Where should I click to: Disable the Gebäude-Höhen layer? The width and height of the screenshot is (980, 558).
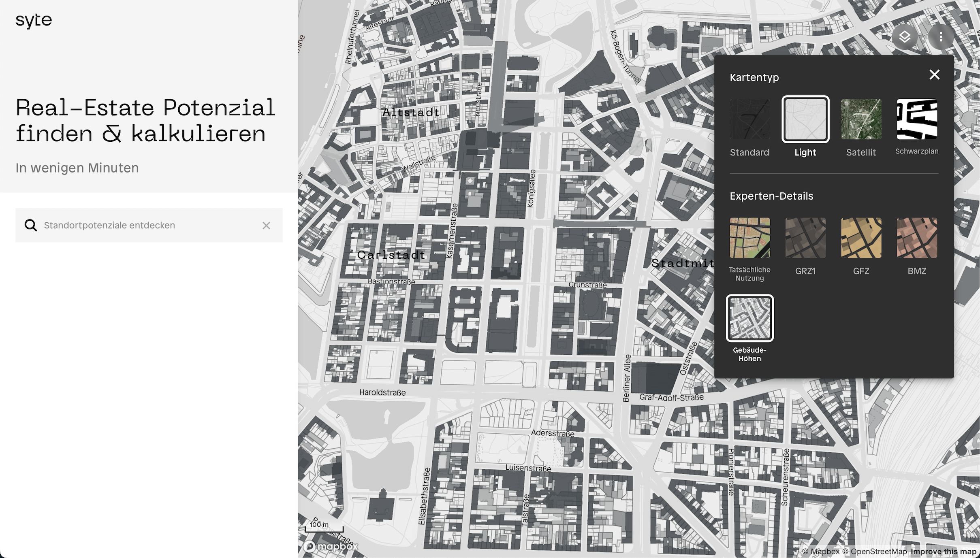tap(749, 318)
